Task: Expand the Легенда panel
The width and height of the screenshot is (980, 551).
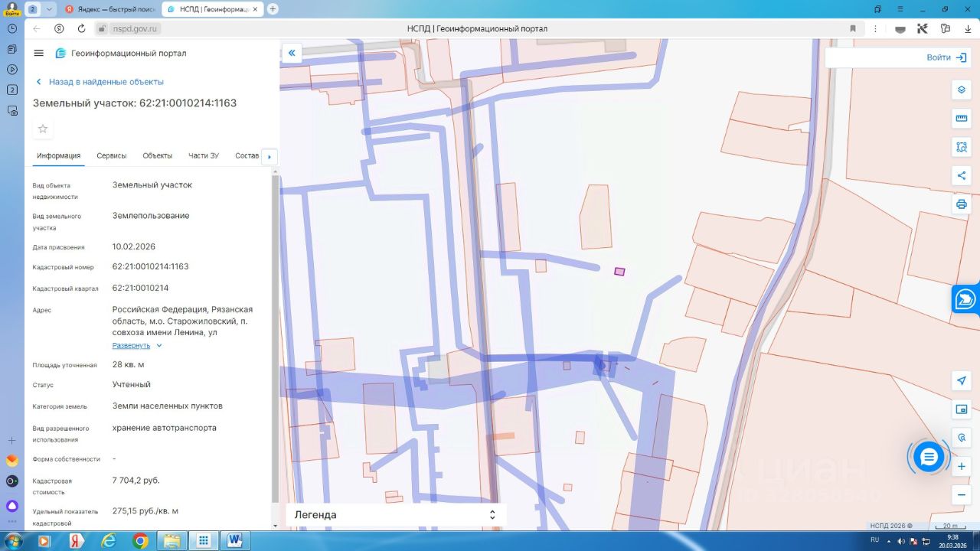Action: click(x=396, y=515)
